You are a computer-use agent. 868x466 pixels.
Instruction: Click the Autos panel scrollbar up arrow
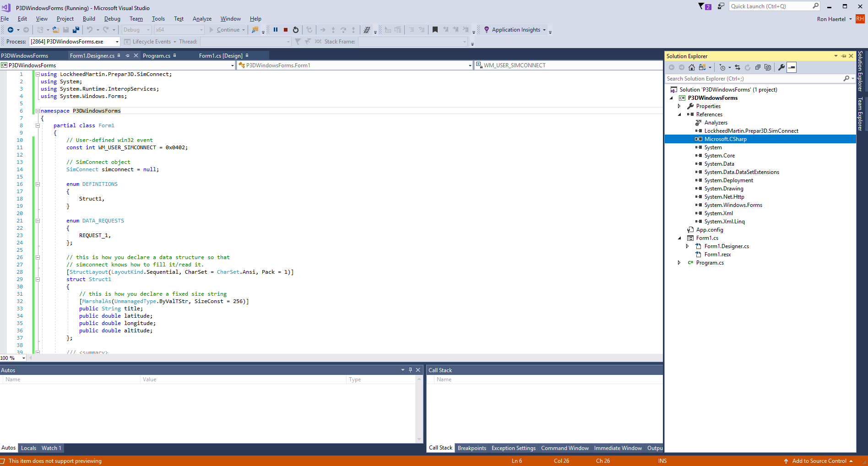[x=419, y=379]
